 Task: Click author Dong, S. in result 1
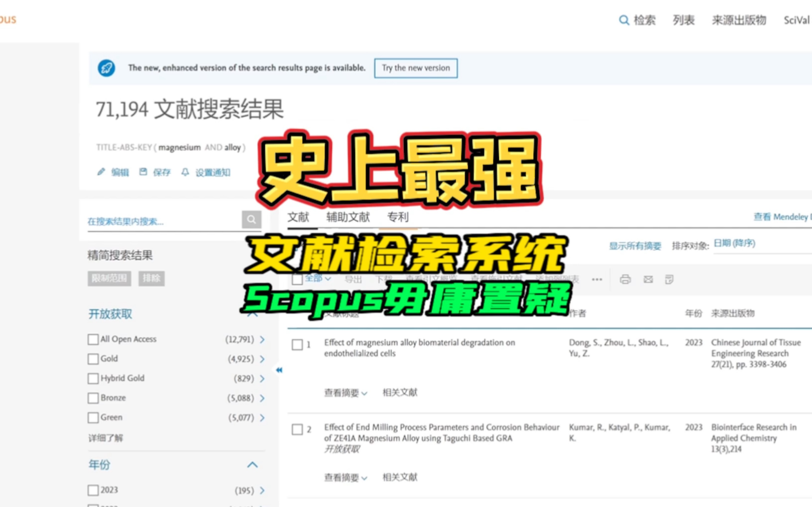584,343
